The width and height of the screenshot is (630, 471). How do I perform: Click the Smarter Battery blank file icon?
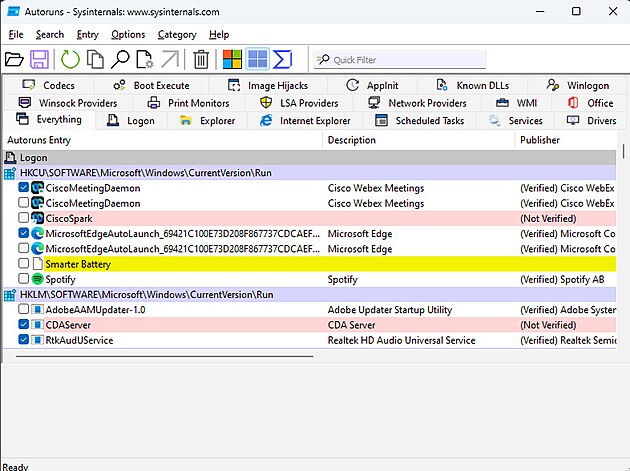(x=37, y=264)
